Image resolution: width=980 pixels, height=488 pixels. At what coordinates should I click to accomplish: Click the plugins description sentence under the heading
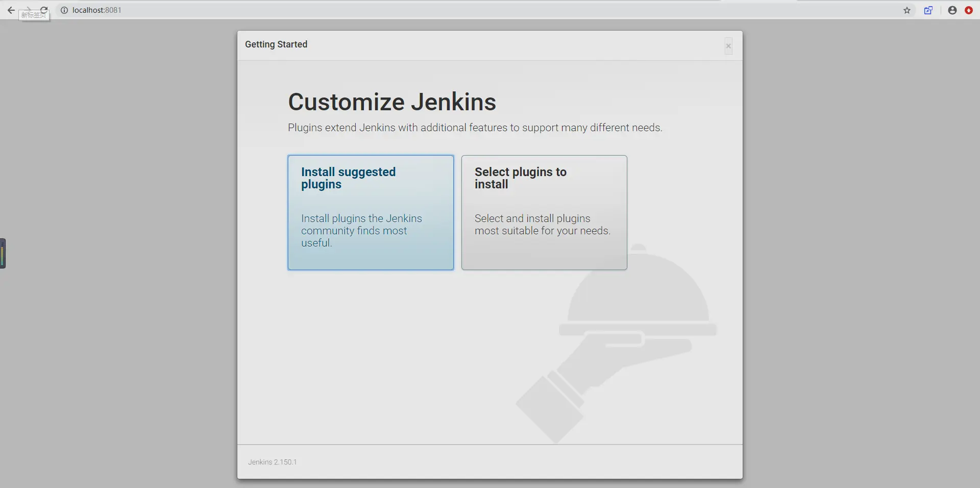point(475,128)
